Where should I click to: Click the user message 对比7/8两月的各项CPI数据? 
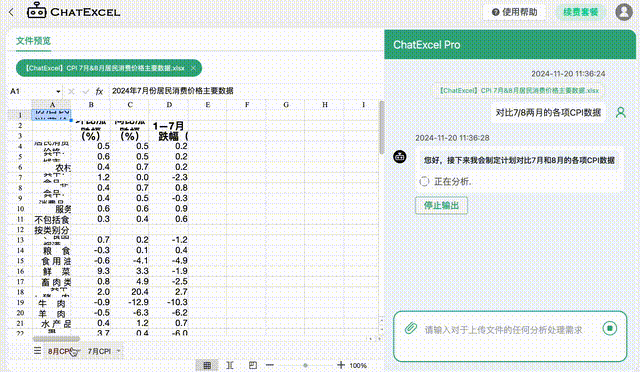(x=548, y=113)
